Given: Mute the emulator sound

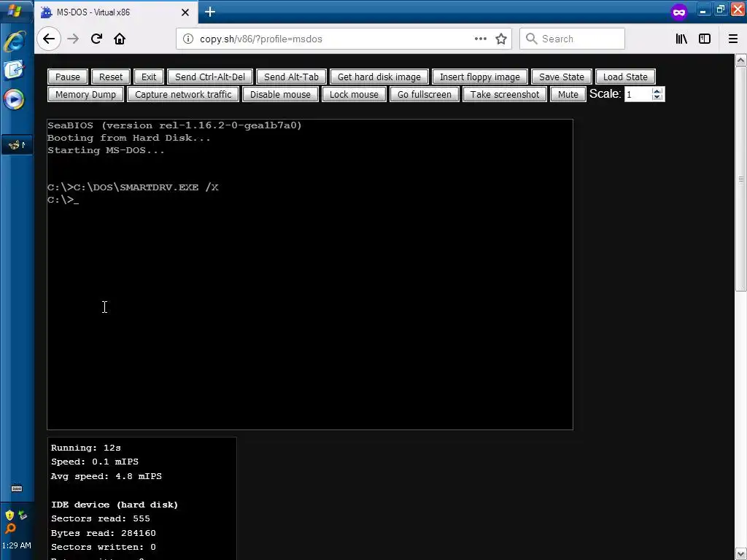Looking at the screenshot, I should pos(568,94).
